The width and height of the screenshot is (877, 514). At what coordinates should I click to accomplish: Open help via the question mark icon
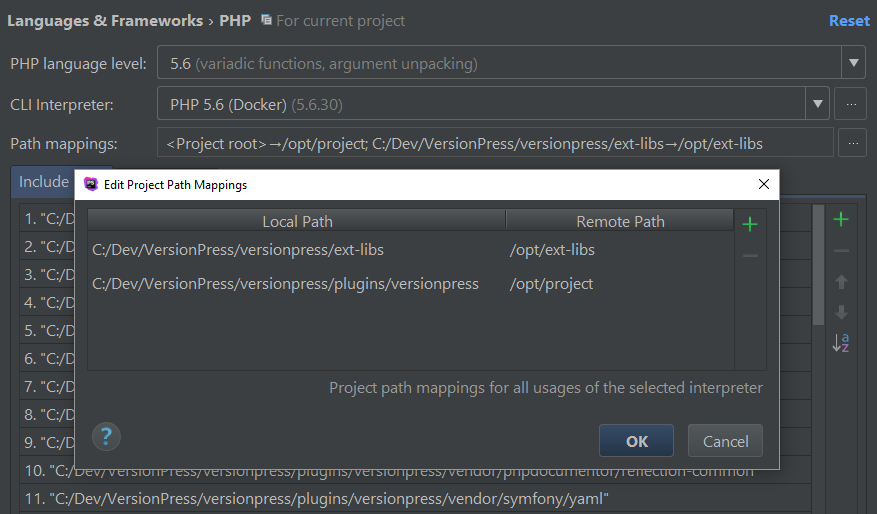pos(106,436)
